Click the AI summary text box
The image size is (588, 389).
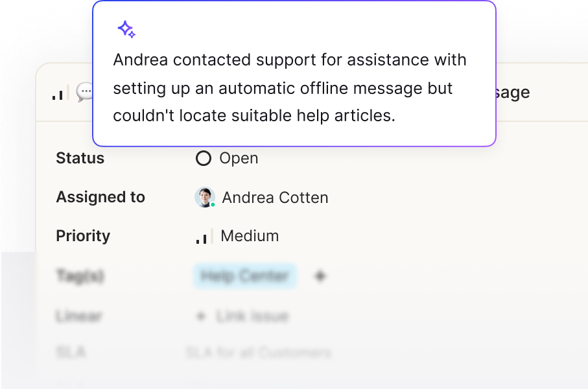click(294, 73)
